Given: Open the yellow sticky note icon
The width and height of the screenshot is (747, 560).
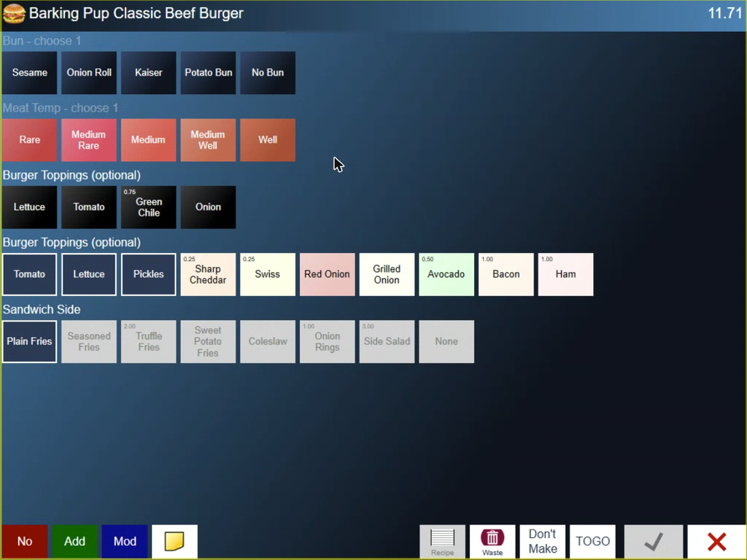Looking at the screenshot, I should 174,542.
